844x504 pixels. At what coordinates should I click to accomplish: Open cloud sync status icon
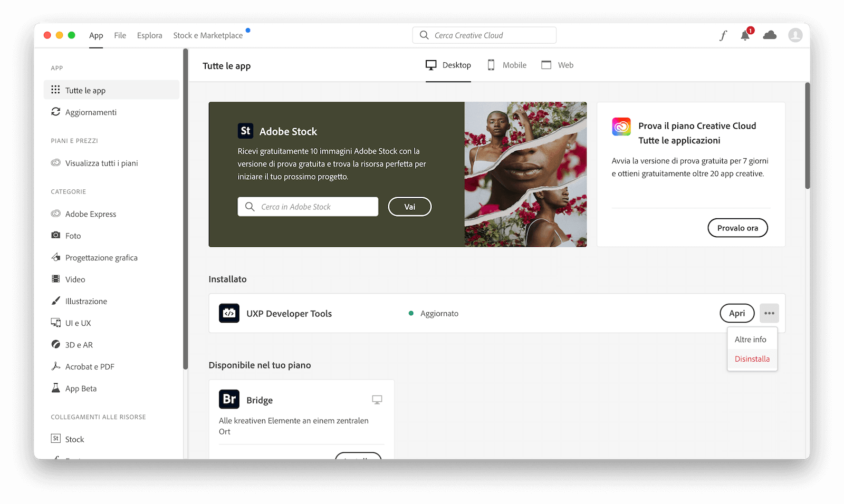click(770, 35)
